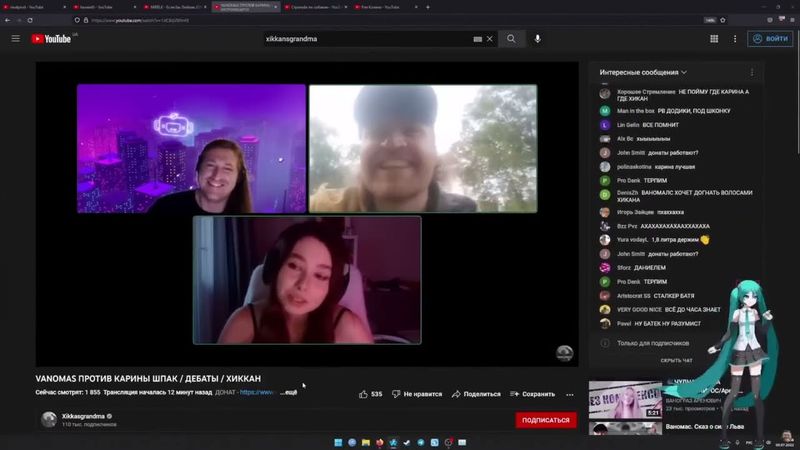Click 'СКРЫТЬ ЧАТ' to hide chat
The width and height of the screenshot is (800, 450).
676,360
